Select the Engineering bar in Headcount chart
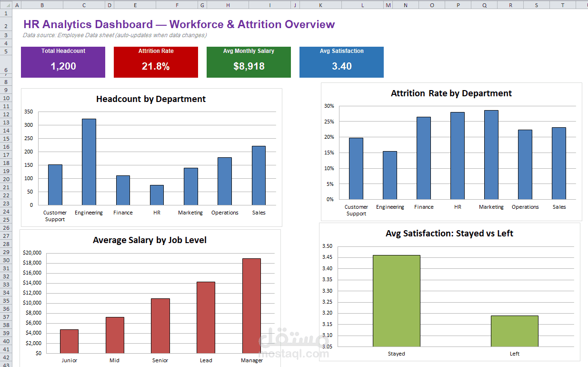588x367 pixels. (89, 162)
